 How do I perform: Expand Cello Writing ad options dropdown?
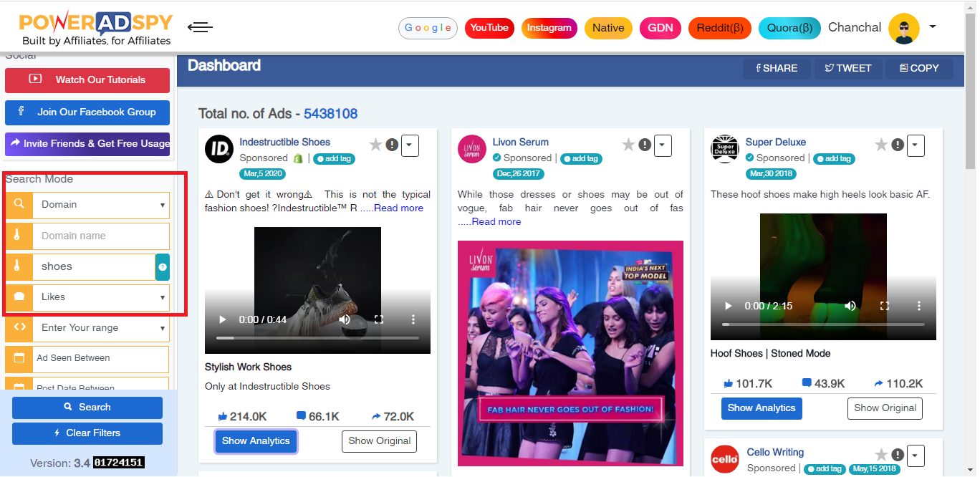click(x=916, y=456)
